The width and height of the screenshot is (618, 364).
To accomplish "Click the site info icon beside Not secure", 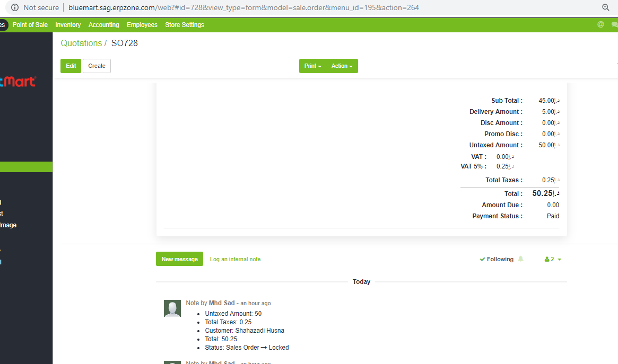I will [x=15, y=7].
